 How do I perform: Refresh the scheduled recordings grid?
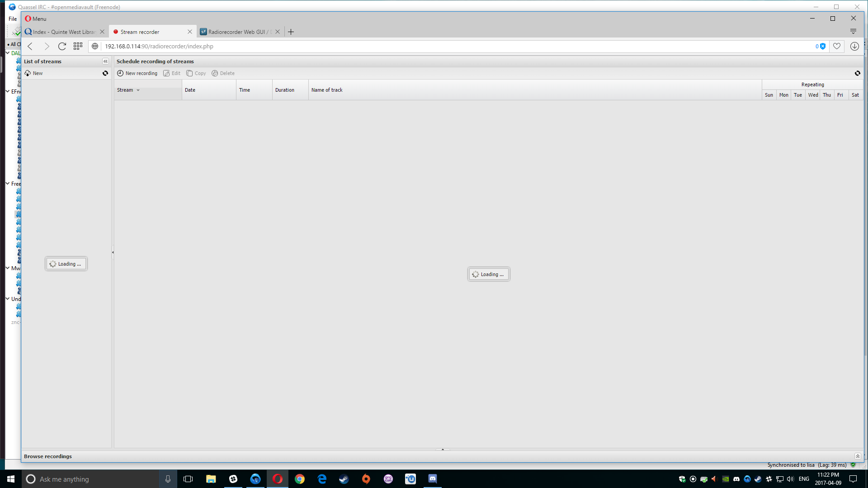858,73
